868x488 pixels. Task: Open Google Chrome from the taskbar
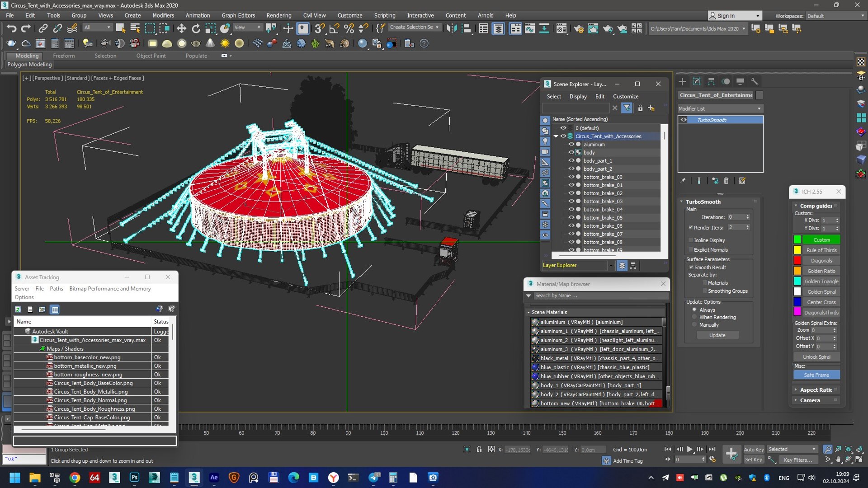tap(75, 478)
